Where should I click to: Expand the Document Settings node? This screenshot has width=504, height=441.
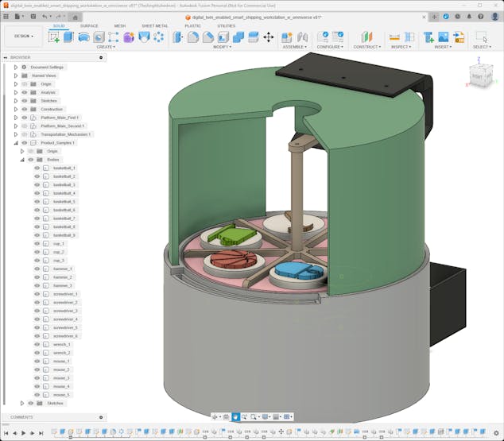15,67
